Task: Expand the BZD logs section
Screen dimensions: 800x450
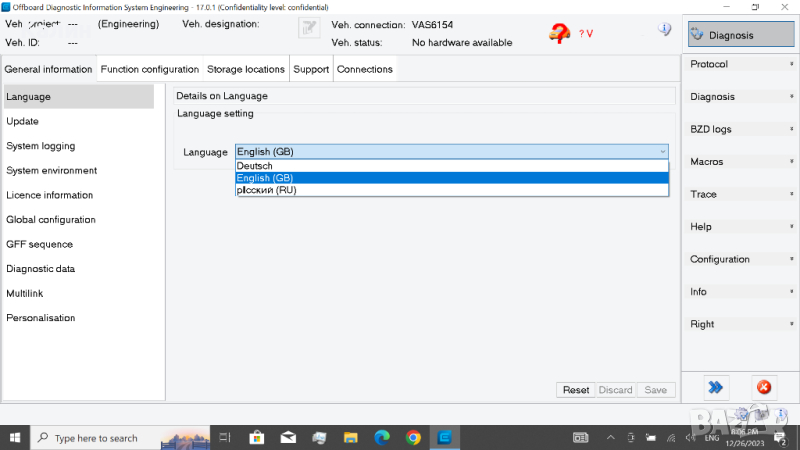Action: pyautogui.click(x=740, y=130)
